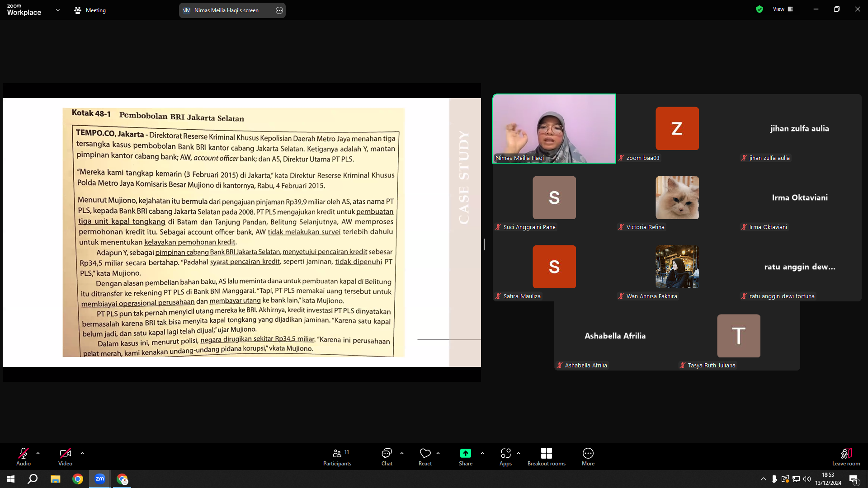Viewport: 868px width, 488px height.
Task: Open the Participants panel
Action: coord(337,457)
